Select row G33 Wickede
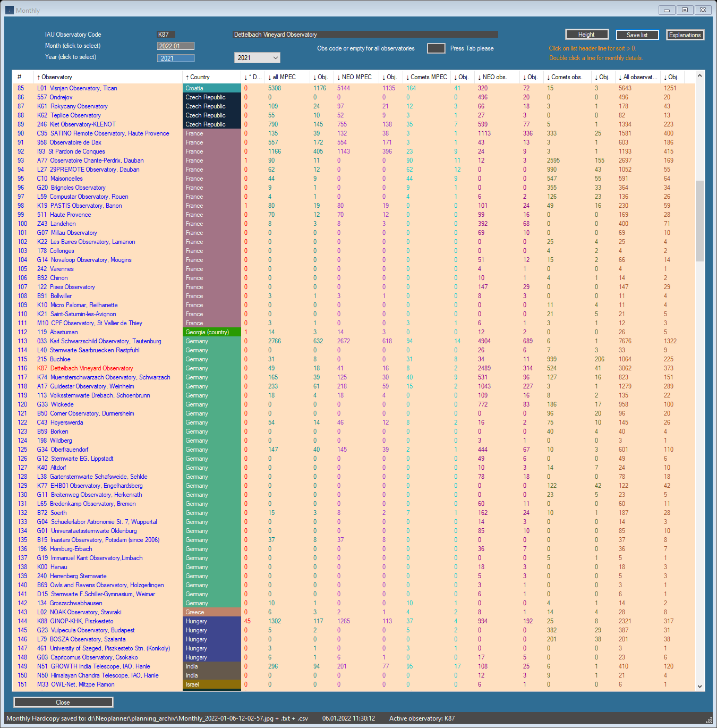This screenshot has width=717, height=728. [x=353, y=404]
